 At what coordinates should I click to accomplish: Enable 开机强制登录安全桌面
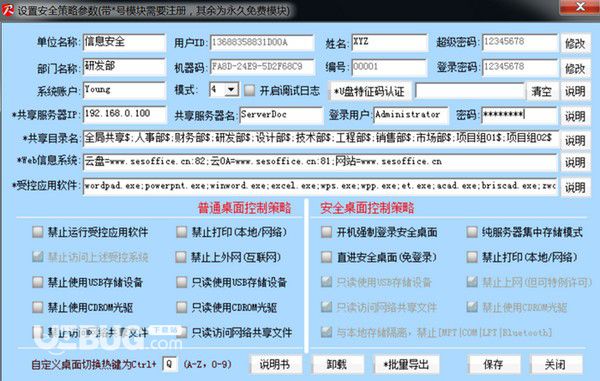point(326,232)
